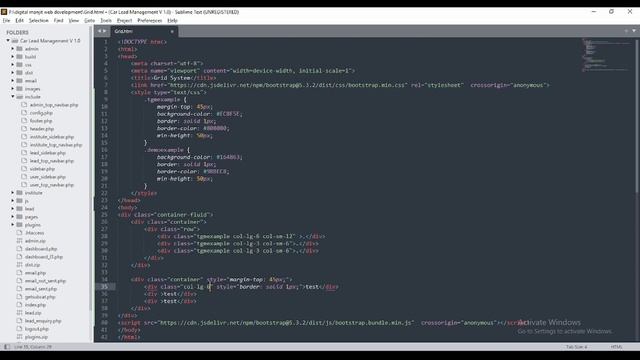Expand the admin folder
The height and width of the screenshot is (360, 640).
tap(13, 49)
